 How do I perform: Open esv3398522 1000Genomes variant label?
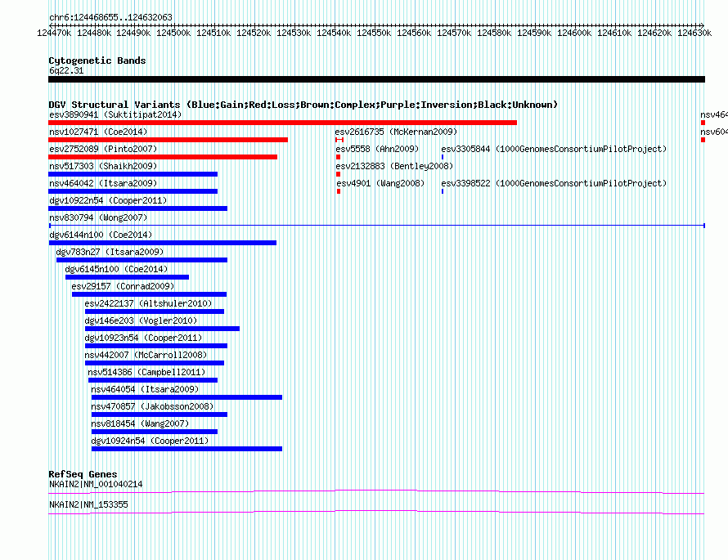coord(554,183)
